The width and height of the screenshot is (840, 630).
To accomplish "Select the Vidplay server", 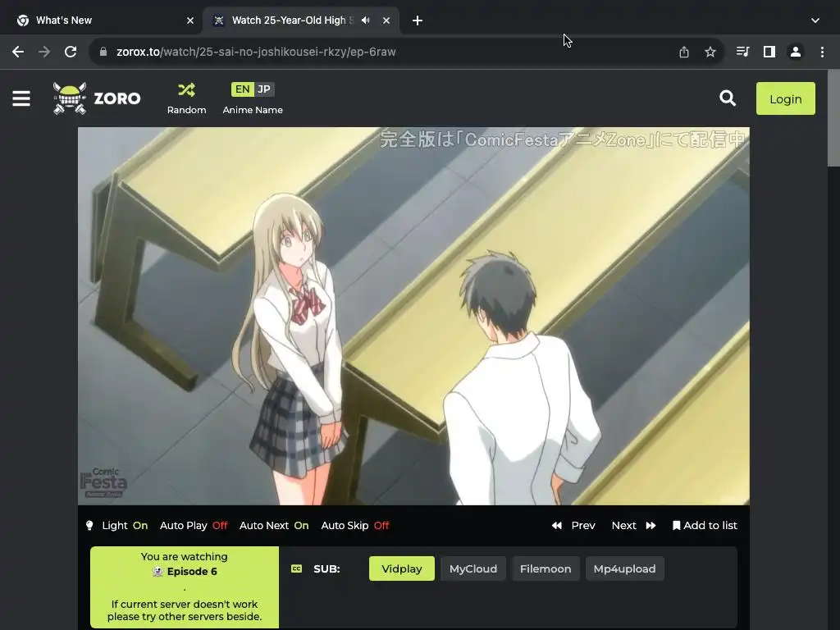I will [x=402, y=569].
